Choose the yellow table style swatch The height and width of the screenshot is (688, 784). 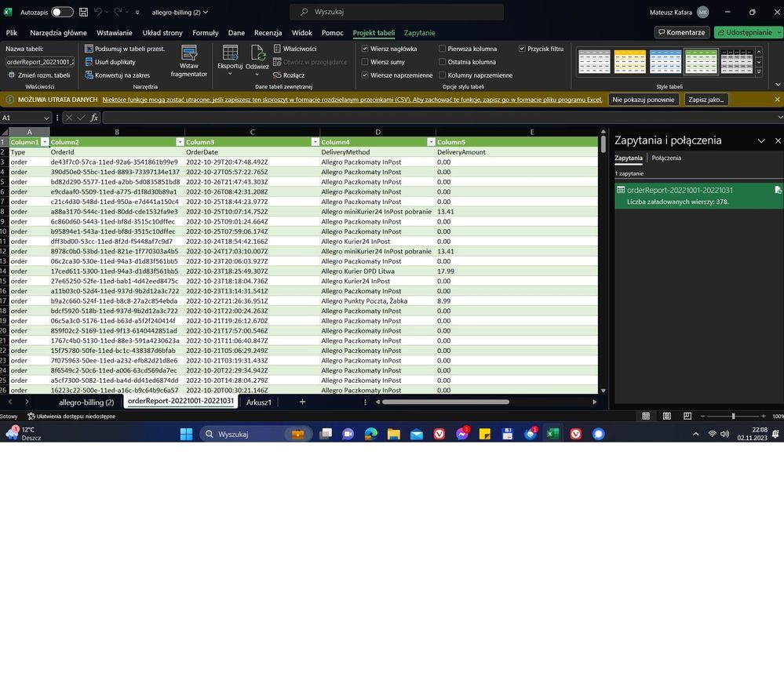point(629,62)
